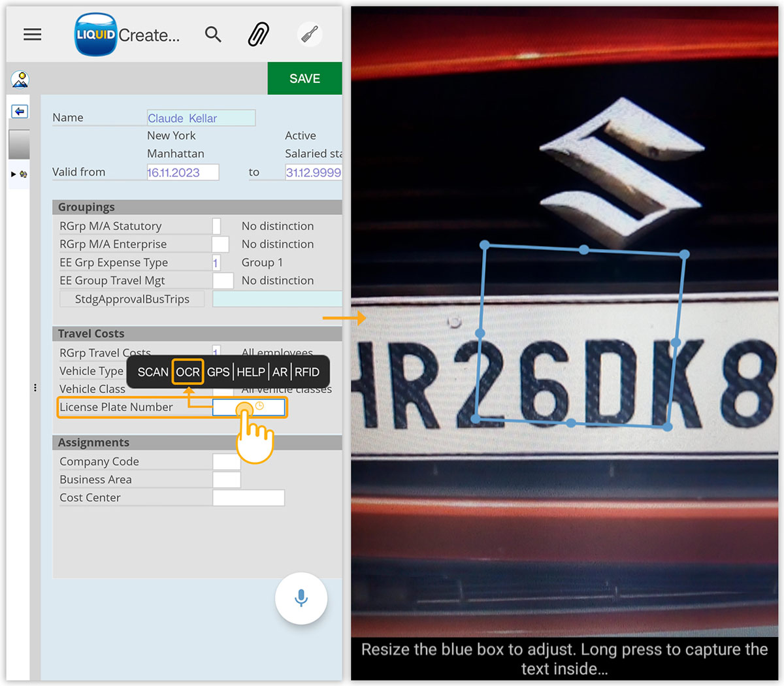
Task: Go back using the blue arrow icon
Action: click(x=20, y=111)
